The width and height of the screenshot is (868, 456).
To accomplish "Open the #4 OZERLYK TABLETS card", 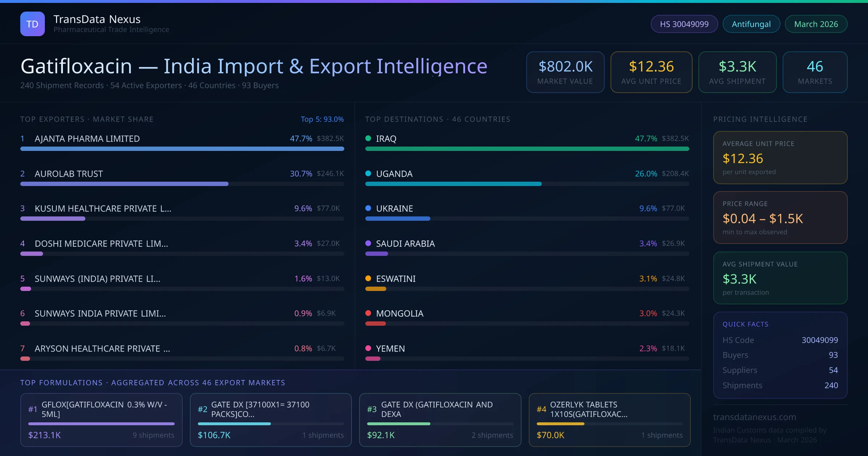I will tap(609, 420).
